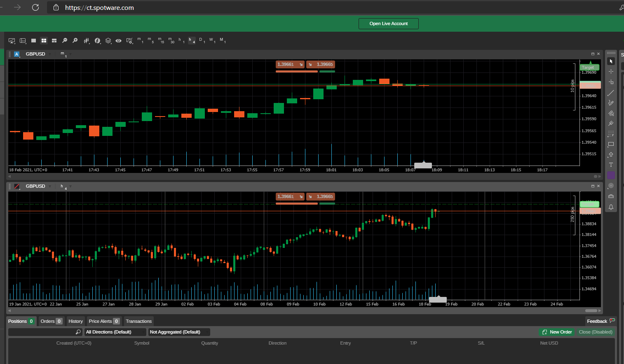
Task: Switch to multi-chart grid layout
Action: click(44, 41)
